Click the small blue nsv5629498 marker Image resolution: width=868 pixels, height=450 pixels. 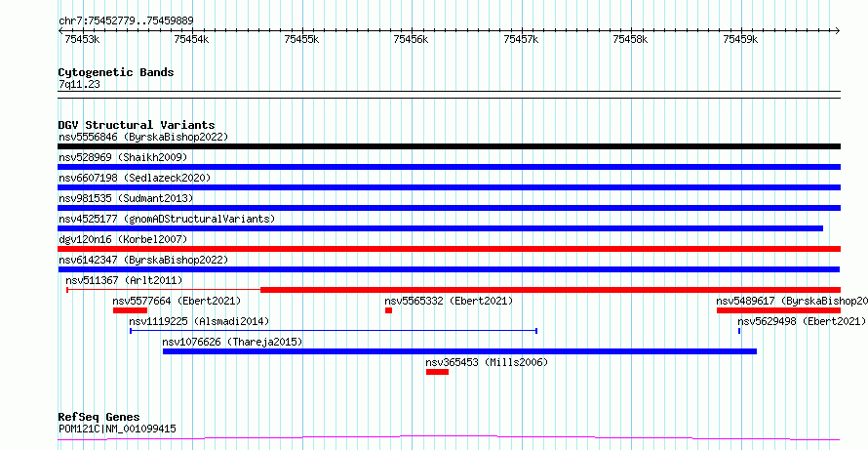pyautogui.click(x=739, y=331)
